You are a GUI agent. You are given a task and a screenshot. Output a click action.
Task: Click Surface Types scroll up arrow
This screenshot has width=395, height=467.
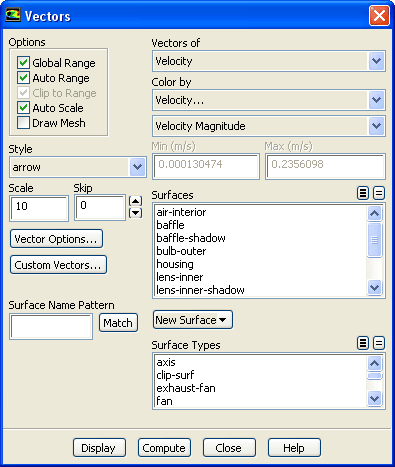pyautogui.click(x=375, y=363)
